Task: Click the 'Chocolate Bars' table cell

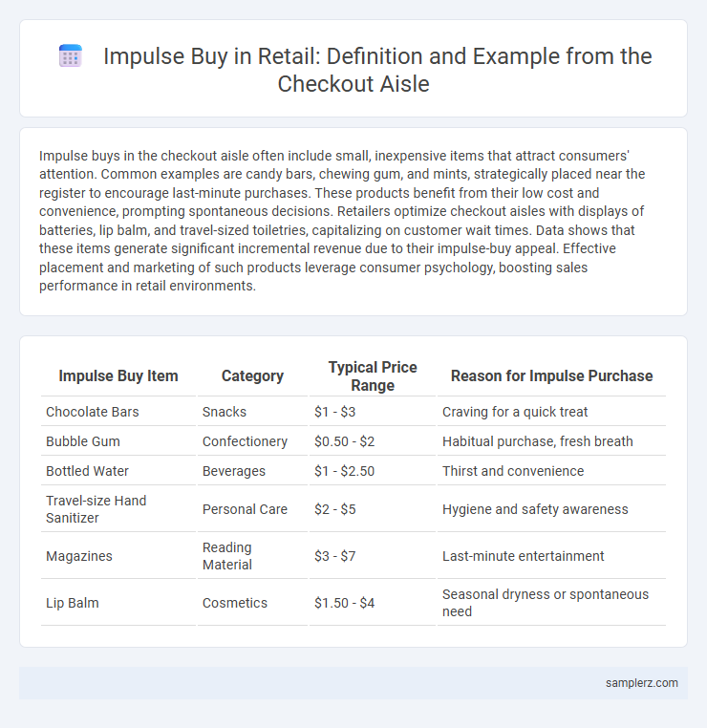Action: (x=118, y=412)
